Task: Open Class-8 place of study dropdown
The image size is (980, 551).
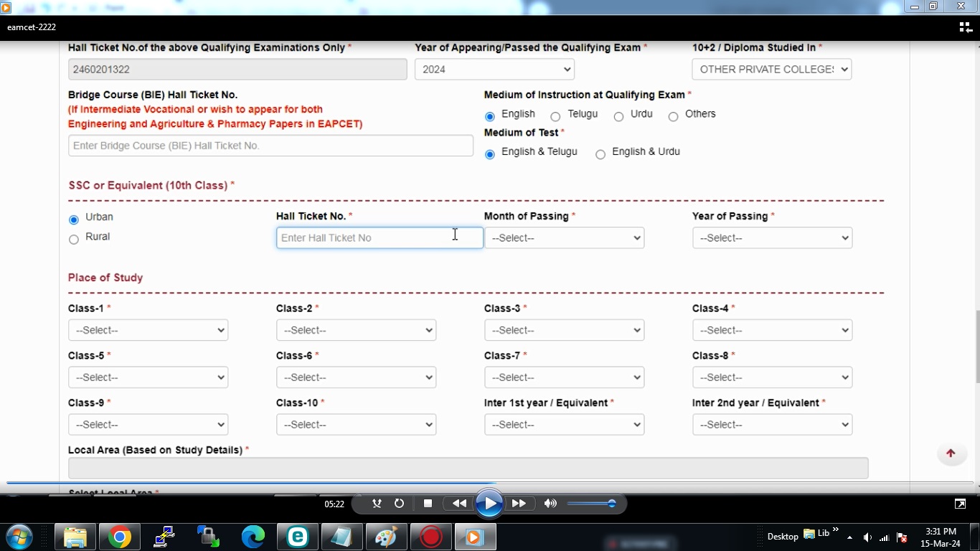Action: (x=772, y=377)
